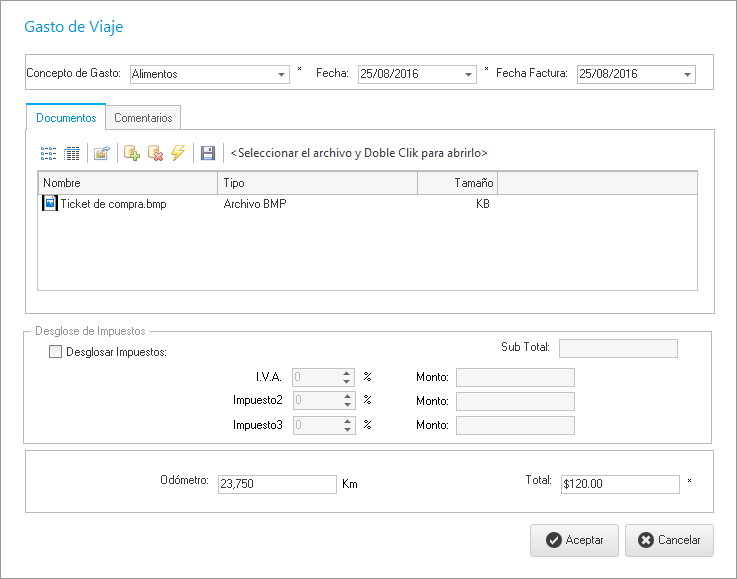Expand the Fecha date picker dropdown
The width and height of the screenshot is (737, 579).
(x=468, y=74)
